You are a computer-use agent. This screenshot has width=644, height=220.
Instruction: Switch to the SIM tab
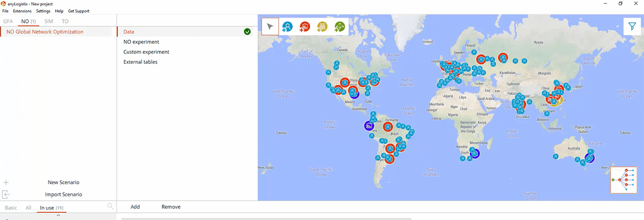coord(49,21)
